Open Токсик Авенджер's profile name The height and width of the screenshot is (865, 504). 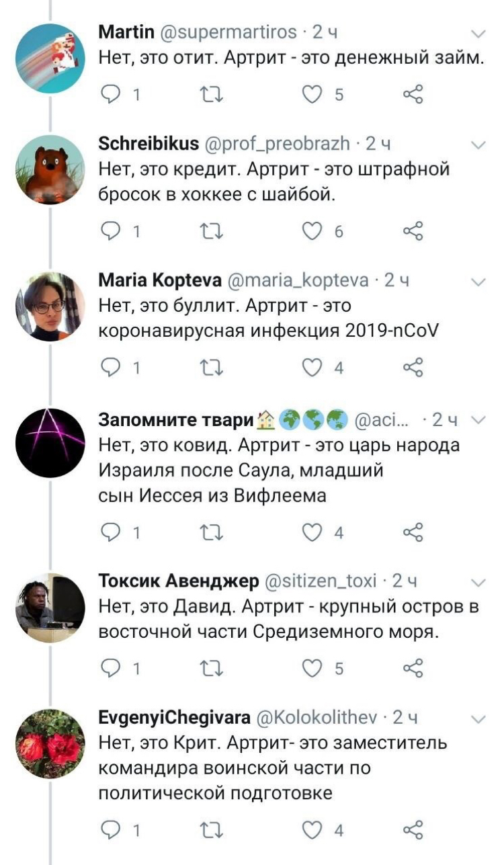(x=178, y=581)
